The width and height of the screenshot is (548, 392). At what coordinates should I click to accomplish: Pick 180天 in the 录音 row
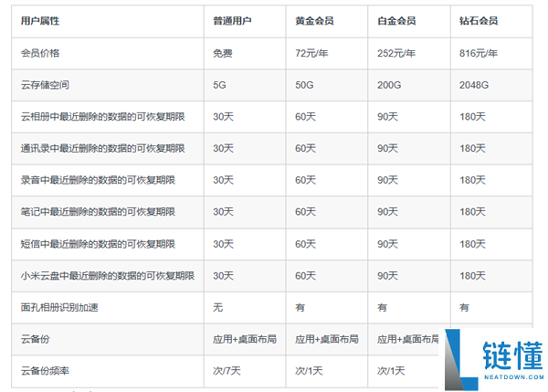tap(472, 180)
